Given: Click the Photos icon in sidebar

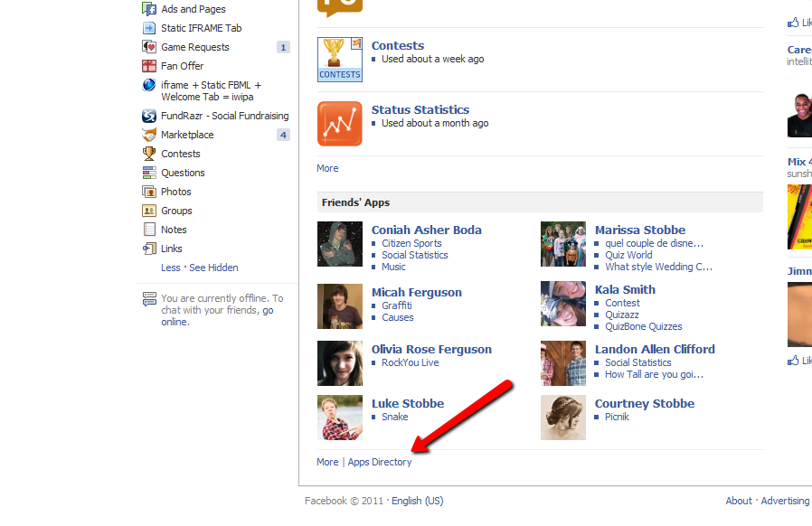Looking at the screenshot, I should click(x=149, y=192).
